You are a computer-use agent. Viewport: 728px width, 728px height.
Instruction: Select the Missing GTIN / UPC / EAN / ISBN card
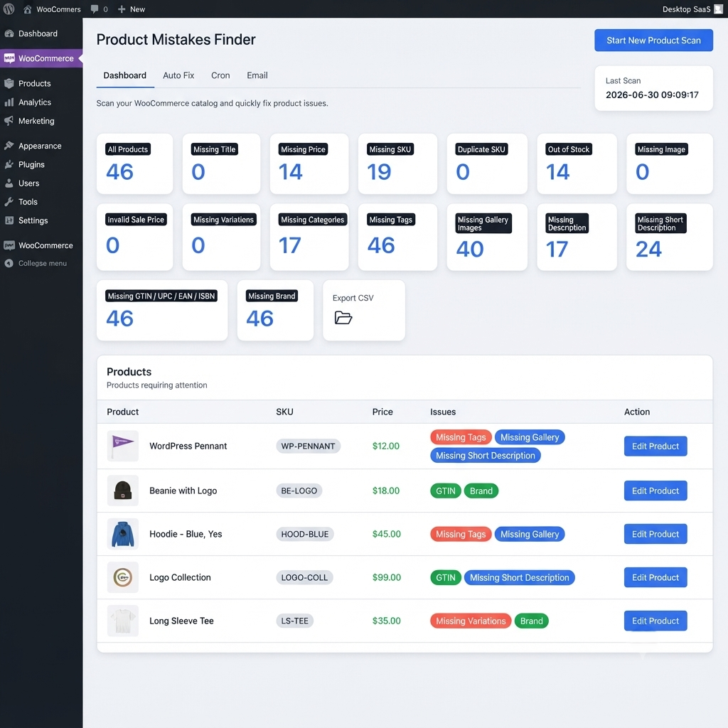click(x=162, y=310)
